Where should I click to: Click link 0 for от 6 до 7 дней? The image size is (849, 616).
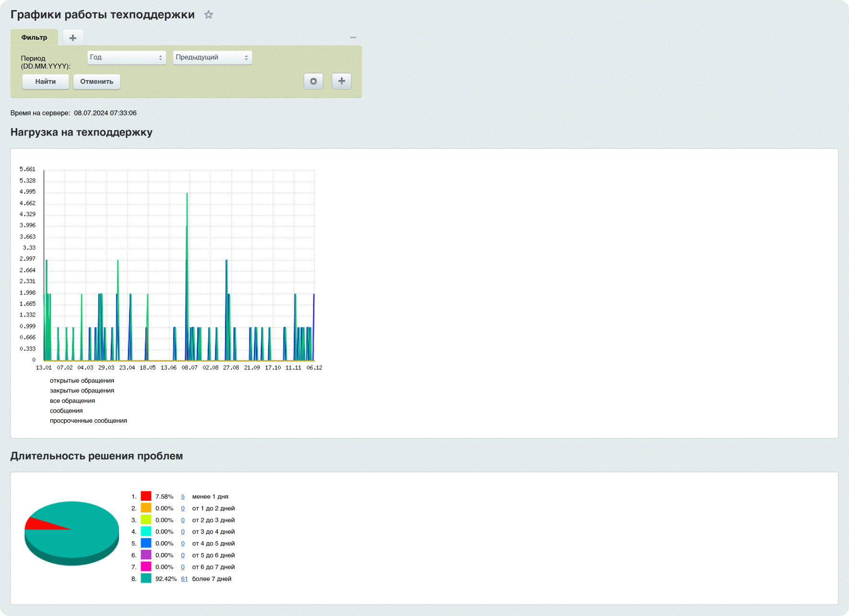click(183, 567)
